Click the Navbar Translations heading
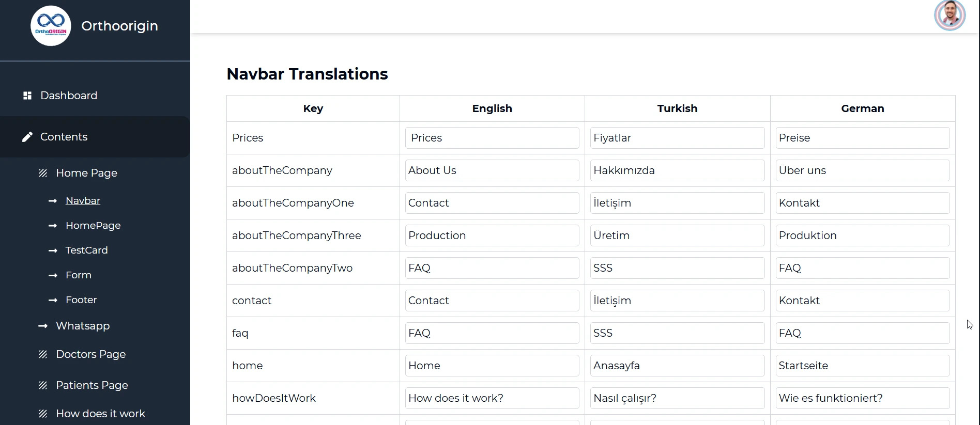This screenshot has height=425, width=980. click(307, 74)
